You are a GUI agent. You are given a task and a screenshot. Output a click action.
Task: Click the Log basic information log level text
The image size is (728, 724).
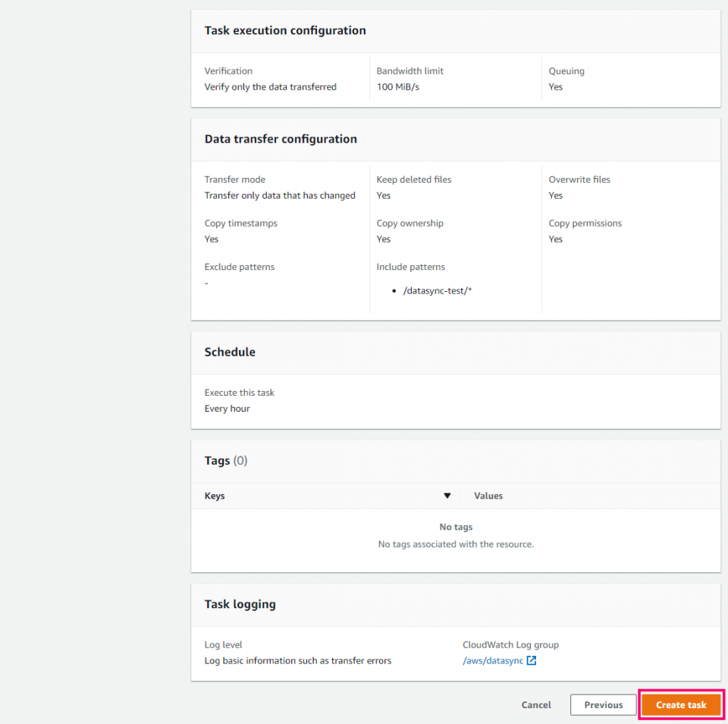[297, 660]
